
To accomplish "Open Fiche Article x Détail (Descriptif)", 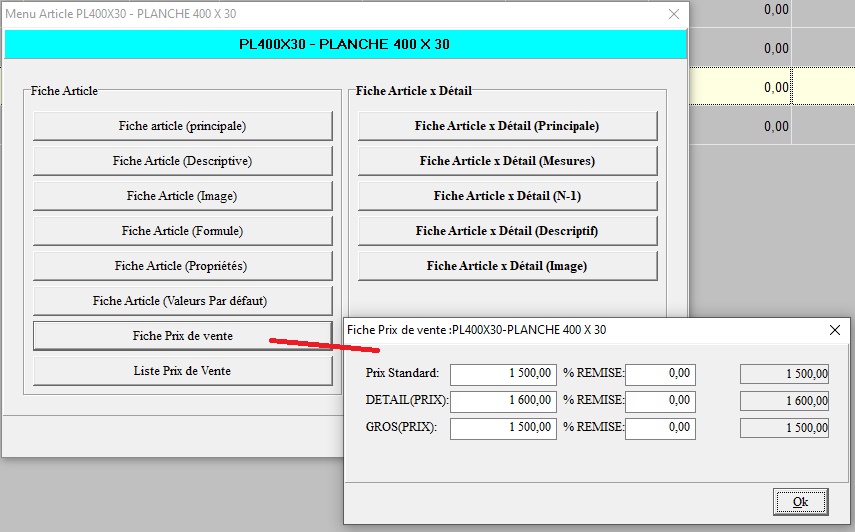I will click(507, 231).
